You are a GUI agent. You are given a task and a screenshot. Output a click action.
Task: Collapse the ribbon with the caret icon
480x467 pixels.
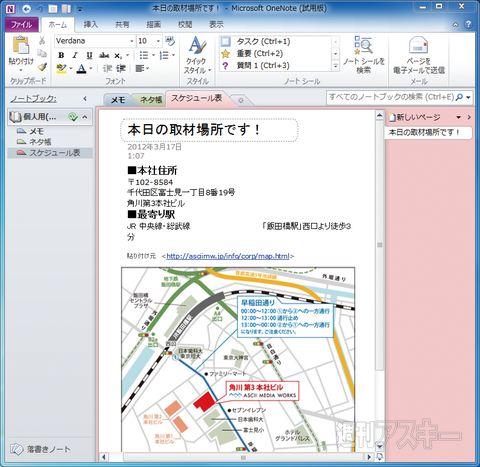pyautogui.click(x=455, y=25)
